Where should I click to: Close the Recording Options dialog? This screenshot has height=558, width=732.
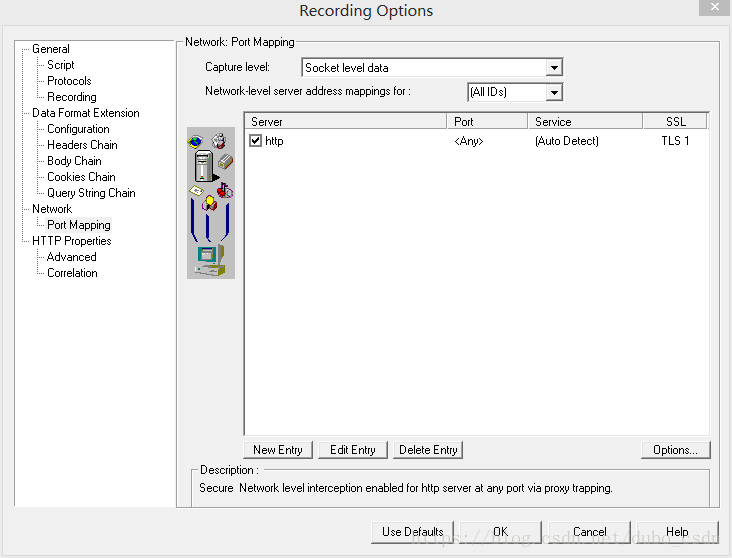(x=715, y=7)
